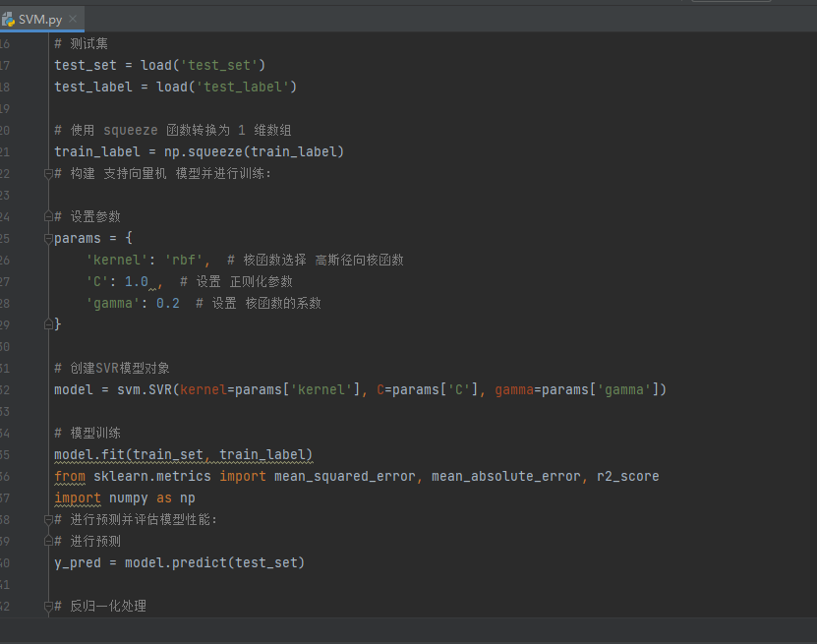Collapse fold marker at '# 反归一化处理' line
The image size is (817, 644).
[46, 606]
